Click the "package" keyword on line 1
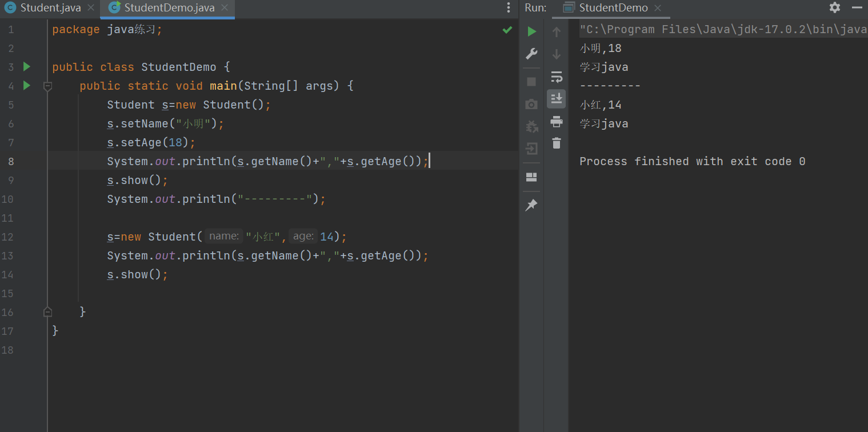Screen dimensions: 868x432 point(76,29)
